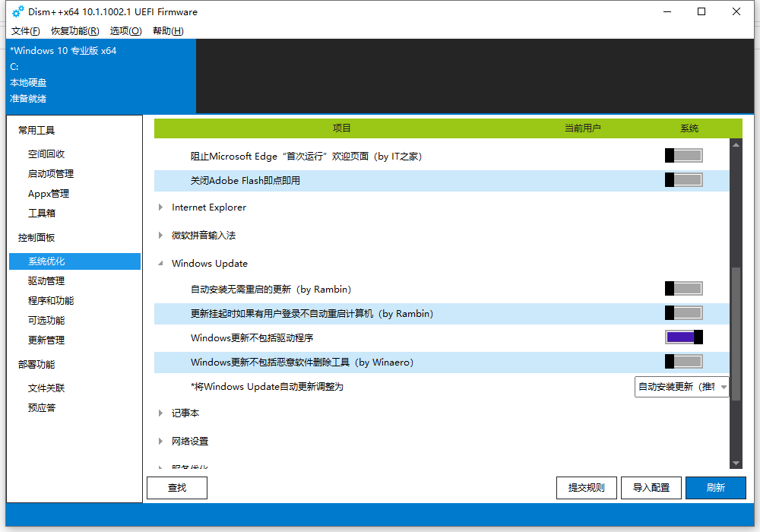The image size is (760, 532).
Task: Select the 将Windows Update自动更新调整为 row text
Action: pos(267,387)
